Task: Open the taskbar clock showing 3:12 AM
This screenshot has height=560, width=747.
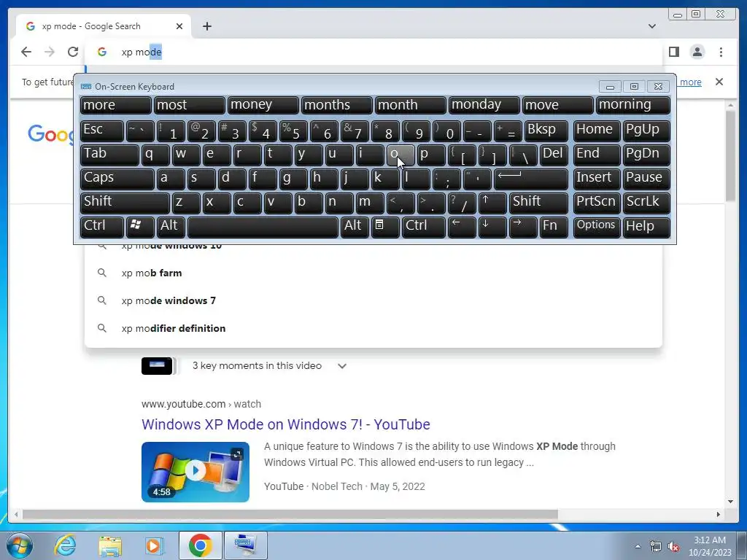Action: click(x=710, y=546)
